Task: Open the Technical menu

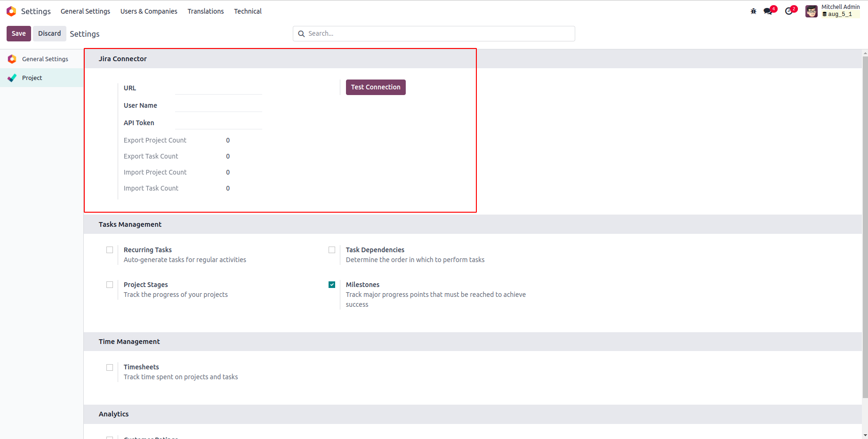Action: point(248,11)
